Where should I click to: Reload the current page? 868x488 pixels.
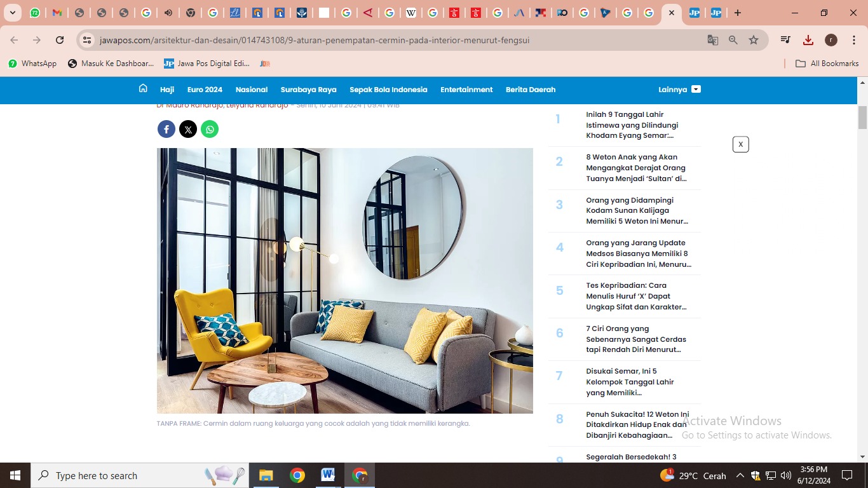point(60,40)
